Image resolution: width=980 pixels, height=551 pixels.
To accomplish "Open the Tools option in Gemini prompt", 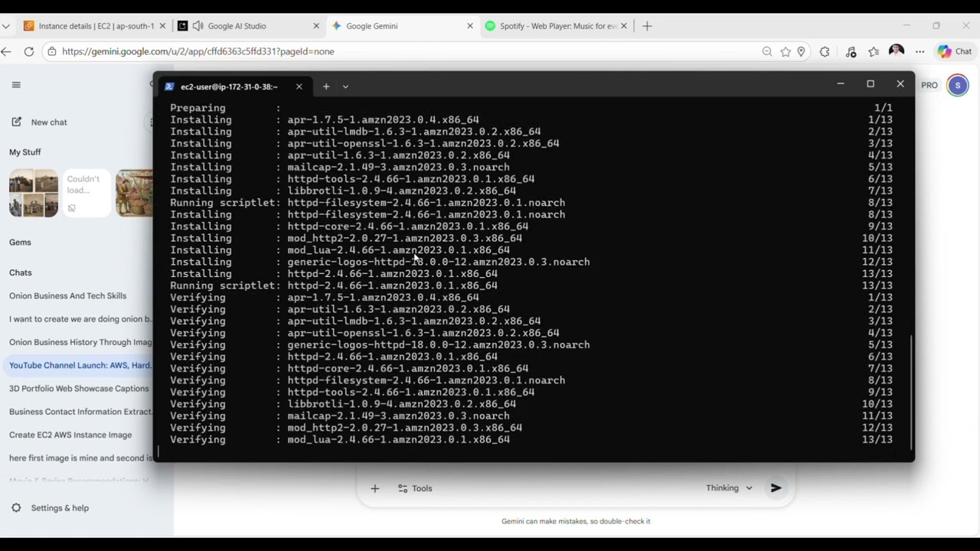I will pos(415,488).
